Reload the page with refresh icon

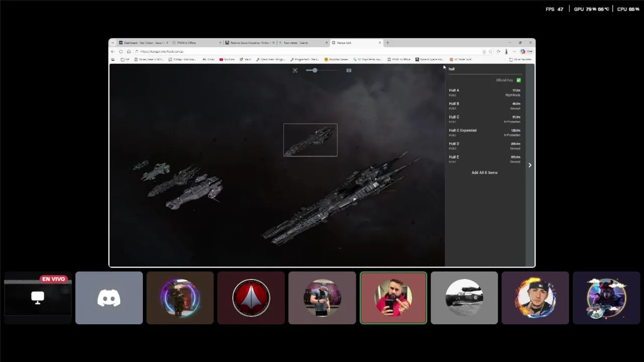121,51
